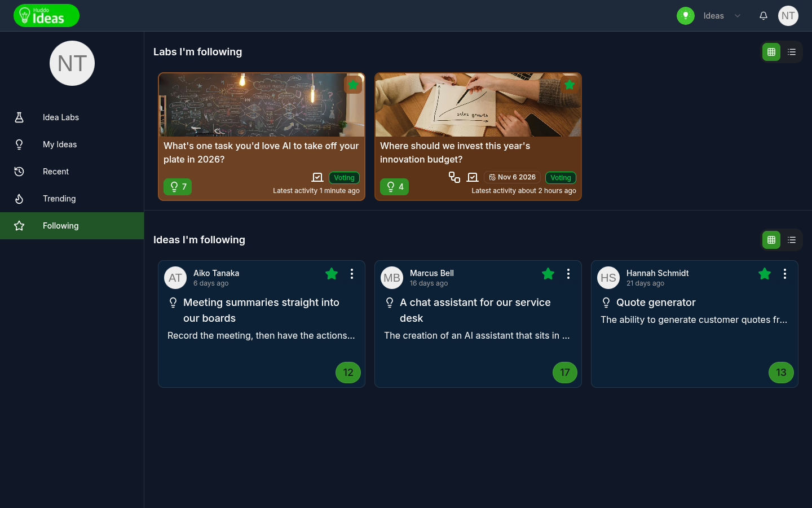
Task: Click the Nov 6 2026 date tag
Action: (x=512, y=177)
